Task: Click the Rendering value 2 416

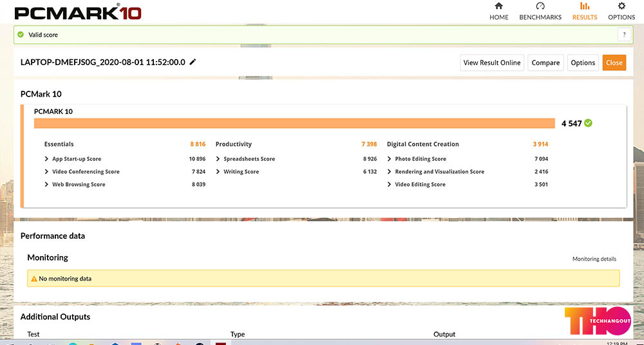Action: tap(541, 172)
